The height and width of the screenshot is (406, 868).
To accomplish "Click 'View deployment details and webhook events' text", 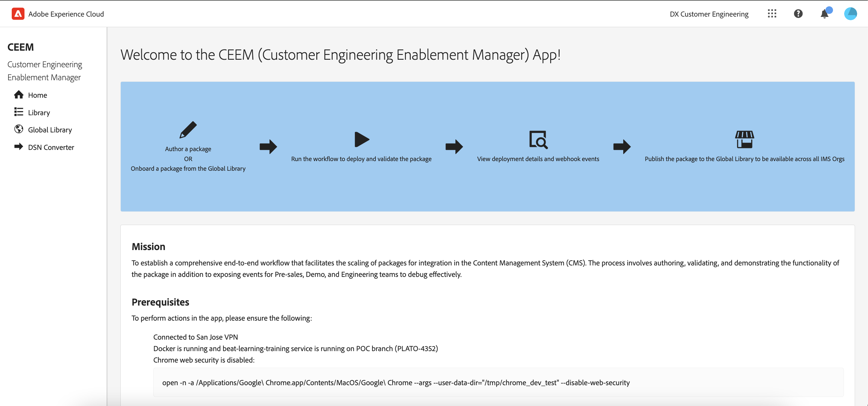I will click(538, 159).
